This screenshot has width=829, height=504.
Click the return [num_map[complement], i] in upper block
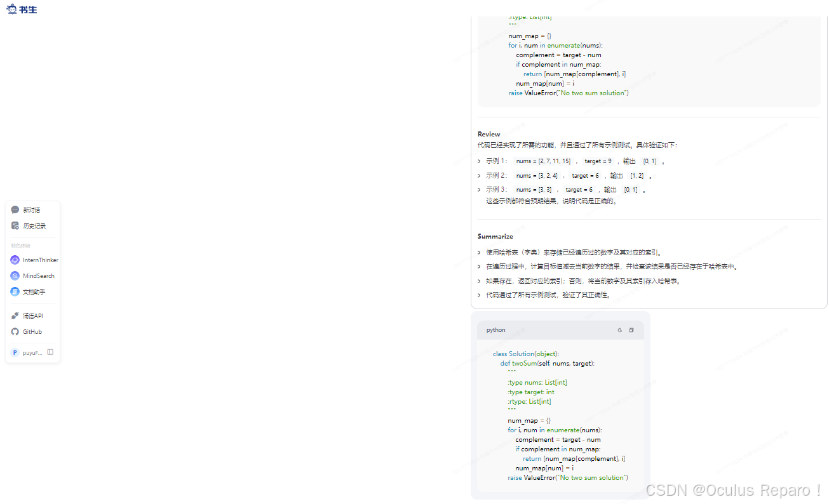[x=574, y=74]
